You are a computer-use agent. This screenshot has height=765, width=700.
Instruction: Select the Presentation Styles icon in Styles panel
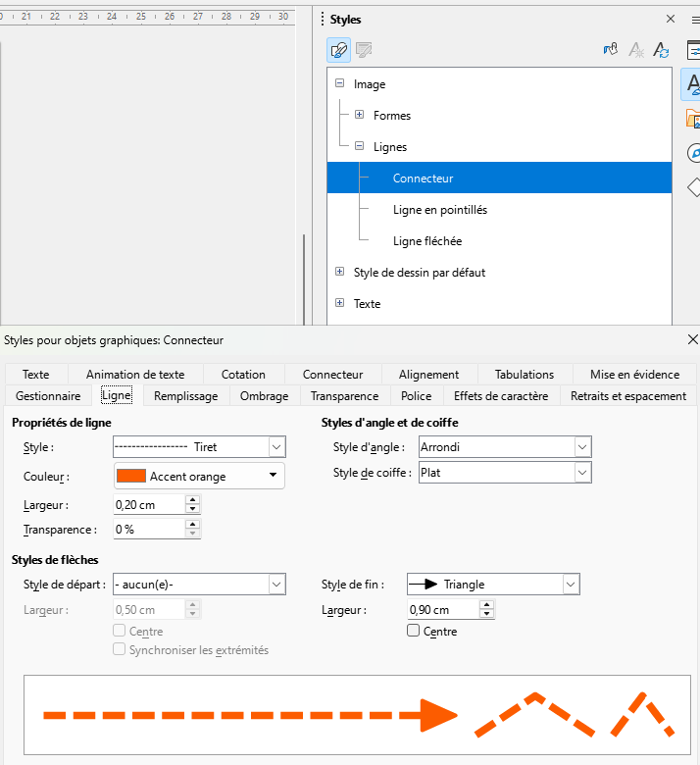(364, 50)
